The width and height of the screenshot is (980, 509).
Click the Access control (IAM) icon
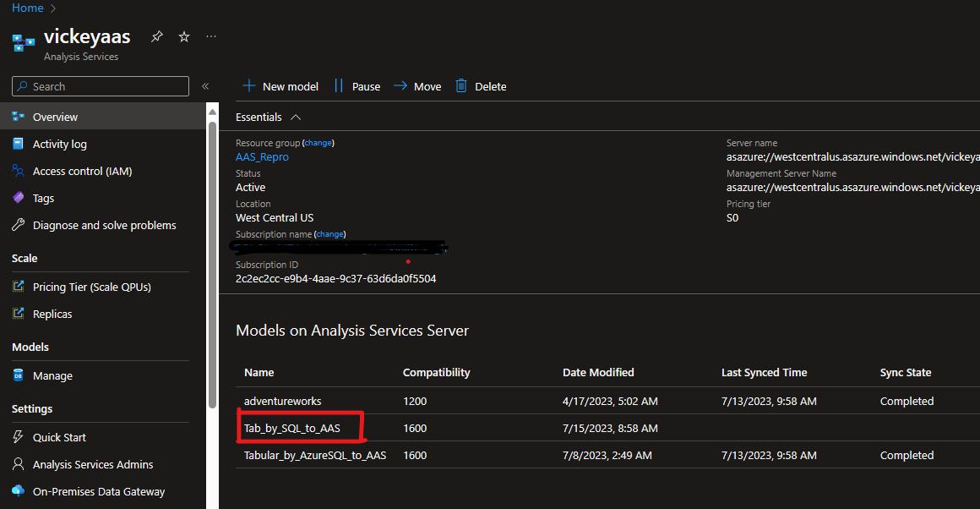coord(18,171)
